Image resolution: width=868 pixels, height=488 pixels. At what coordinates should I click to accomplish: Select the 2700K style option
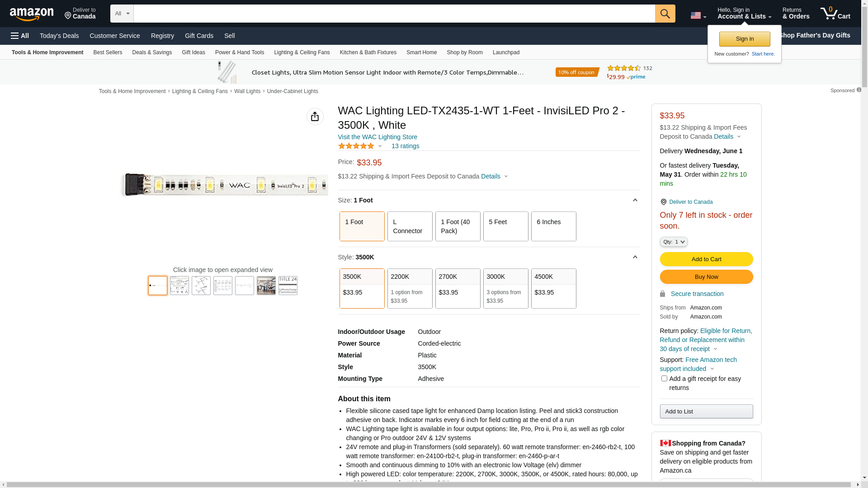458,288
